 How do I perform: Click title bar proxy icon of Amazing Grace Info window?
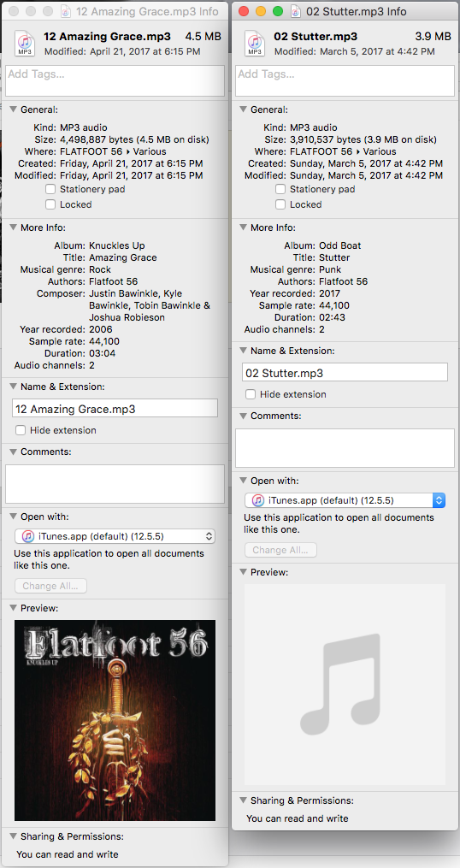point(67,11)
